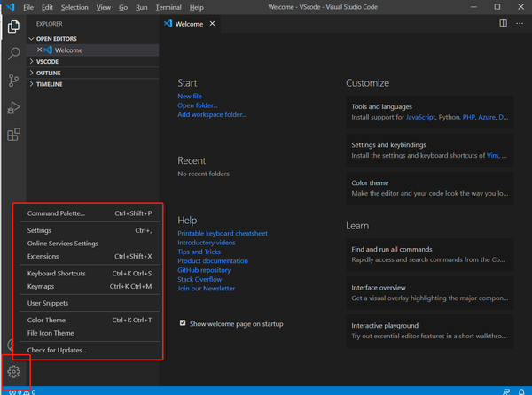Open the Source Control icon
This screenshot has width=532, height=395.
pos(13,81)
